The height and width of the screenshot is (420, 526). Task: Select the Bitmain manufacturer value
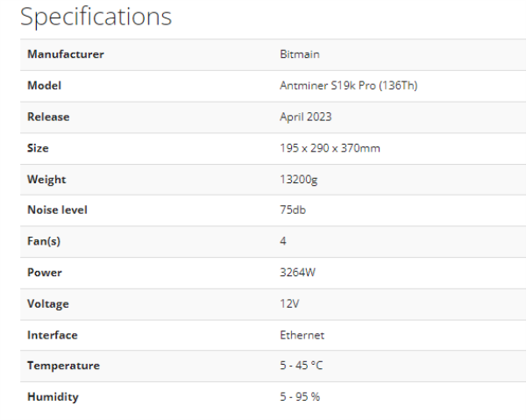299,54
